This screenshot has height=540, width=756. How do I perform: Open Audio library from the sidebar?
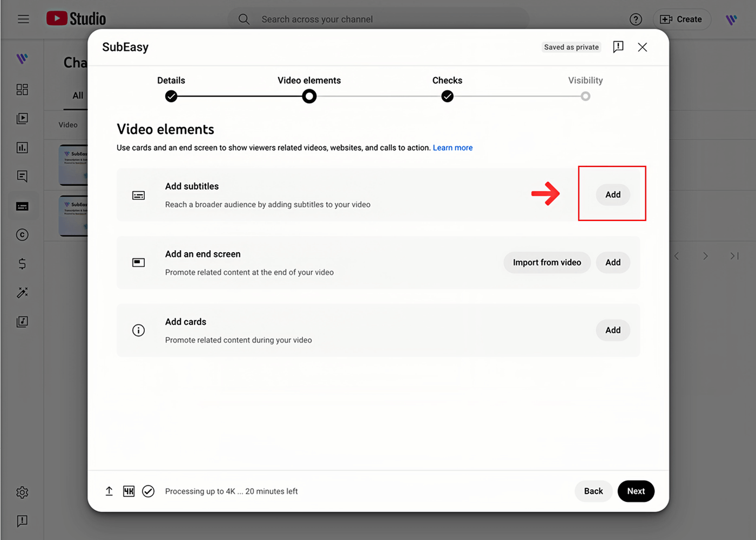pos(22,322)
